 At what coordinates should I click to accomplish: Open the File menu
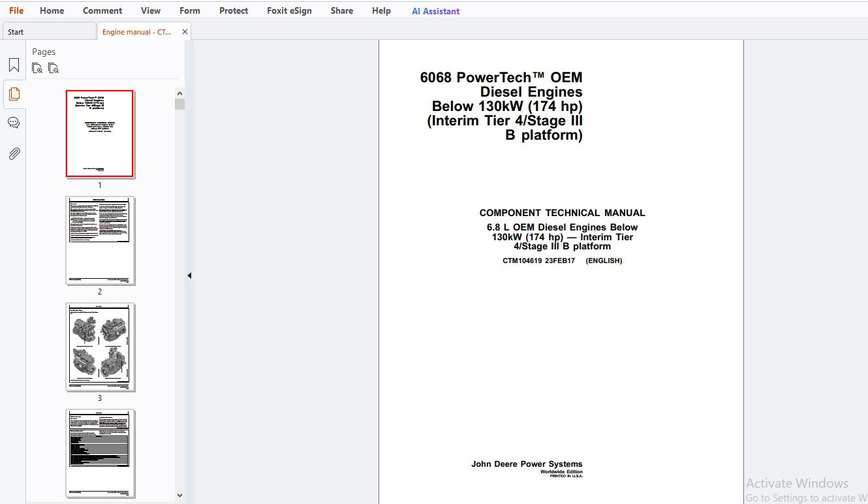point(16,10)
